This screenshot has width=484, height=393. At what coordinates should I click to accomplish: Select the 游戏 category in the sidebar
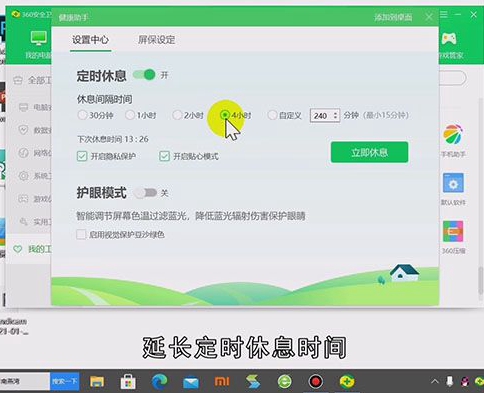[x=35, y=199]
